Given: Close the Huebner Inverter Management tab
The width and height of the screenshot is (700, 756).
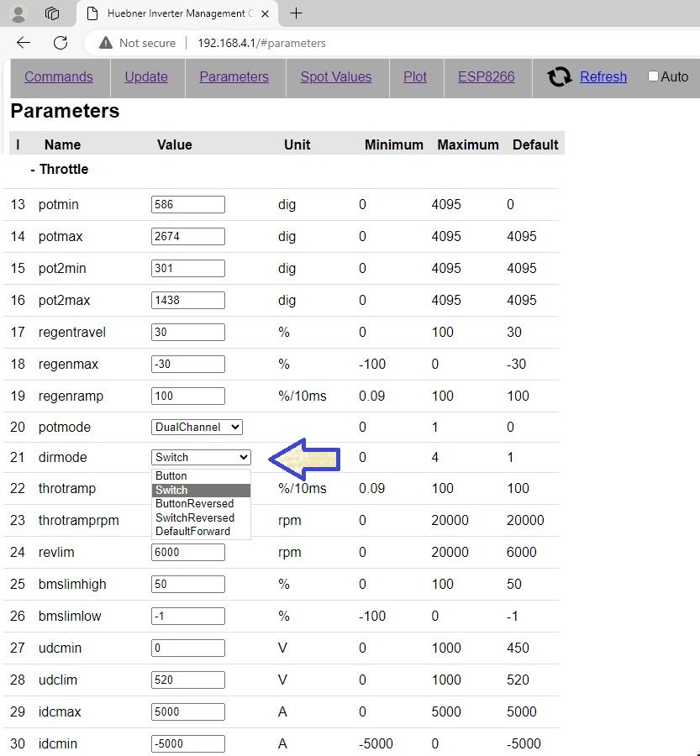Looking at the screenshot, I should click(264, 13).
